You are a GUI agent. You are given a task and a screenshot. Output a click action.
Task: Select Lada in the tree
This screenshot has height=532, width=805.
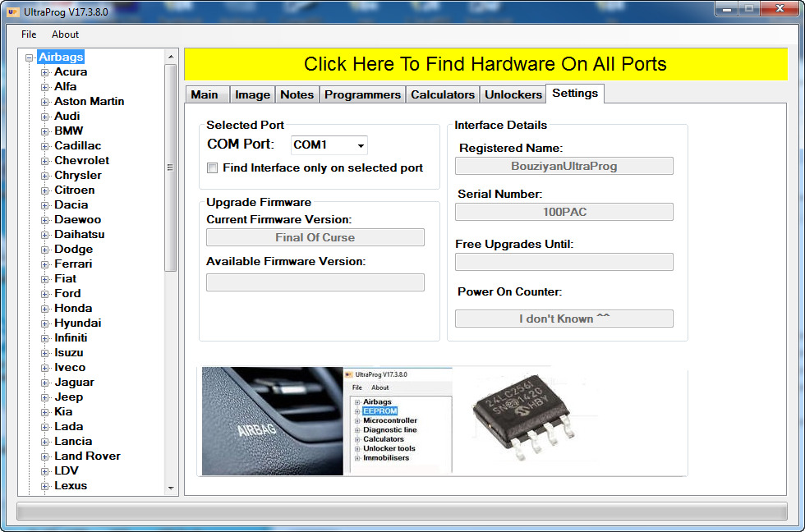pyautogui.click(x=69, y=427)
